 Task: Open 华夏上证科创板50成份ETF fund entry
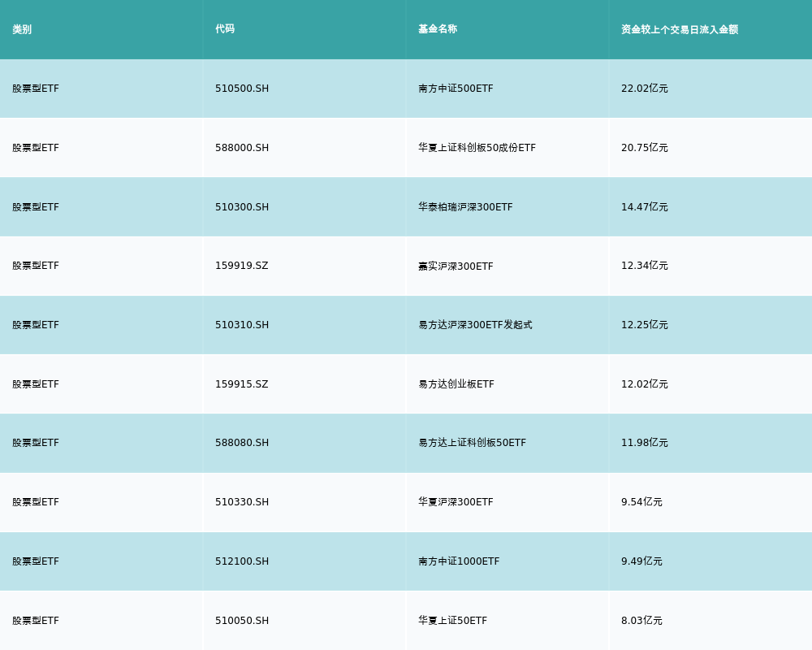[x=477, y=148]
